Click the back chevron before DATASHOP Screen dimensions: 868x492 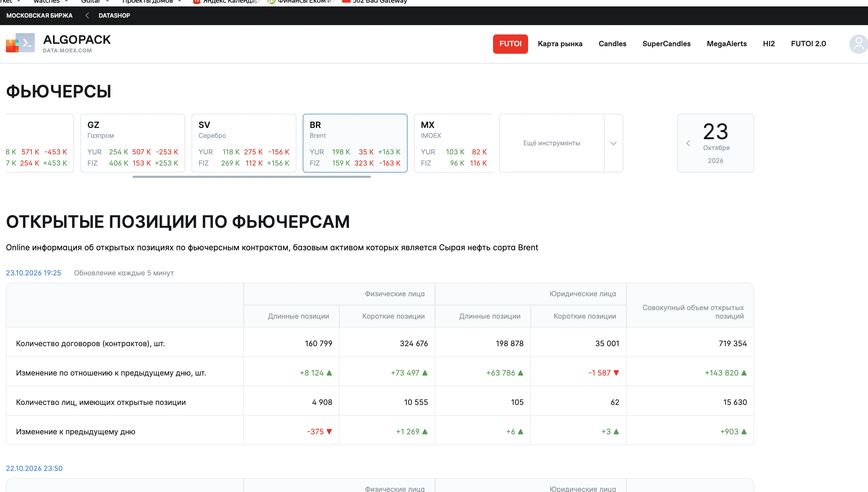pyautogui.click(x=87, y=15)
